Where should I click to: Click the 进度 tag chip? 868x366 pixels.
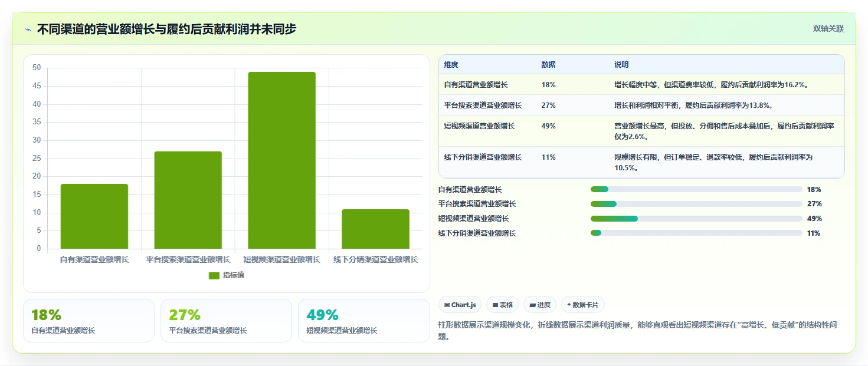[540, 305]
